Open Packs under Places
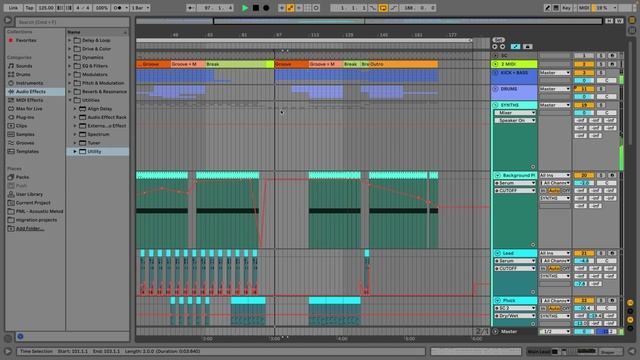The height and width of the screenshot is (360, 640). (x=22, y=177)
